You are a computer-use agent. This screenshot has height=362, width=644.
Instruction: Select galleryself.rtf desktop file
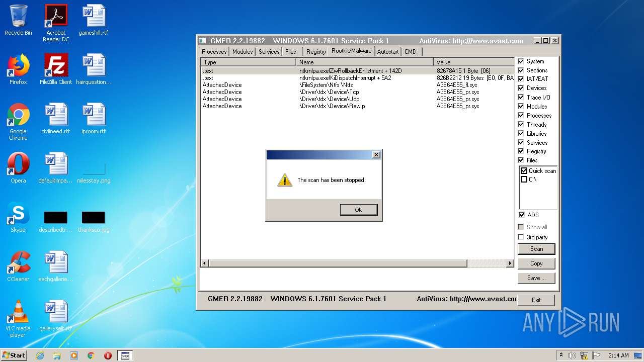tap(56, 316)
